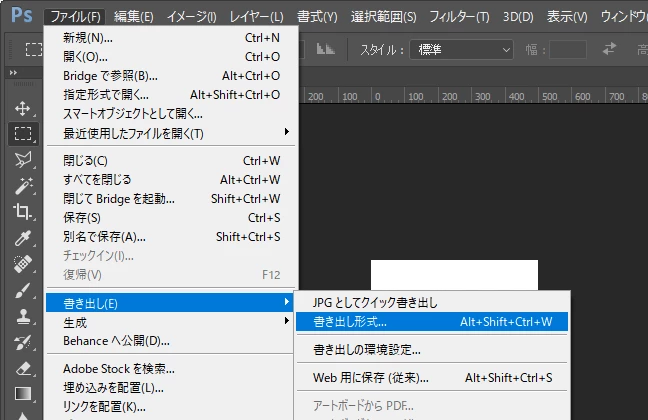Screen dimensions: 648x420
Task: Choose 新規(N)... from File menu
Action: [171, 38]
